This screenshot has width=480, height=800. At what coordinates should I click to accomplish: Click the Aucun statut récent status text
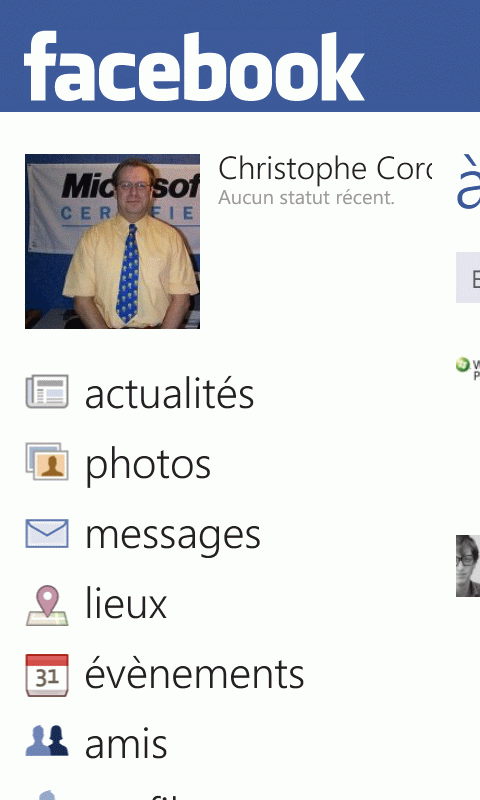coord(307,198)
